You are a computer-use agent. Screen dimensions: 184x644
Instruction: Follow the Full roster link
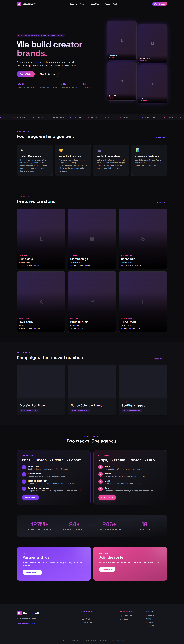click(162, 203)
